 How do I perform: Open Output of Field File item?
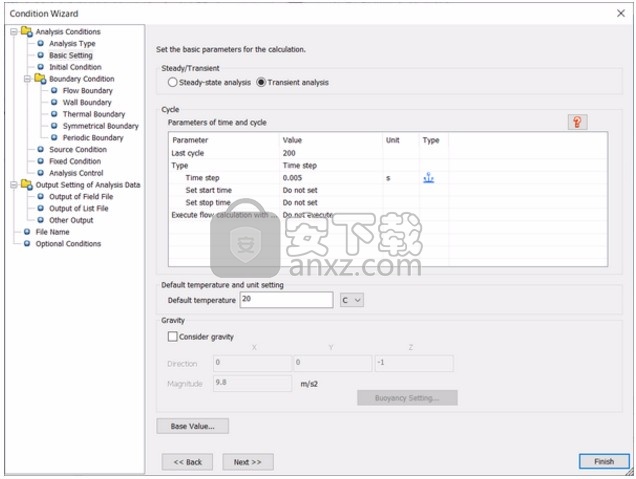click(81, 196)
